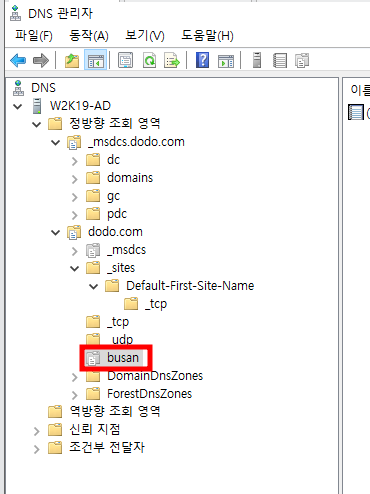
Task: Select the DNS root node
Action: tap(43, 88)
